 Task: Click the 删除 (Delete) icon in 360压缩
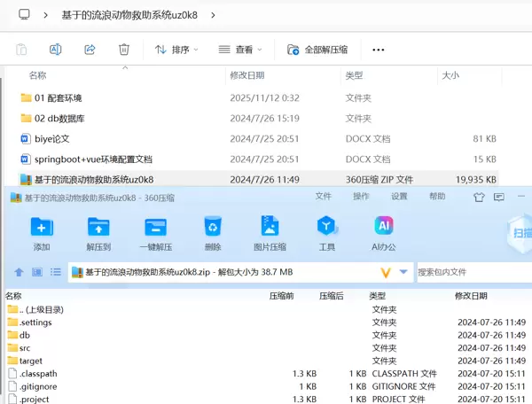(212, 232)
